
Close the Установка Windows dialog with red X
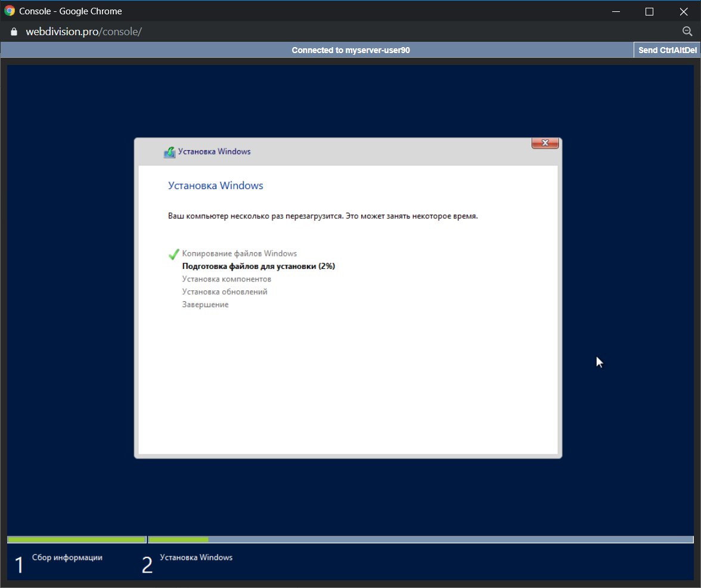point(545,143)
